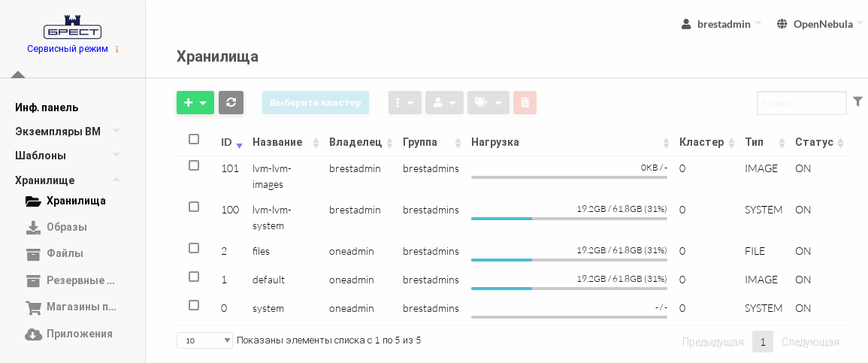Open the default datastore entry
868x363 pixels.
coord(268,280)
